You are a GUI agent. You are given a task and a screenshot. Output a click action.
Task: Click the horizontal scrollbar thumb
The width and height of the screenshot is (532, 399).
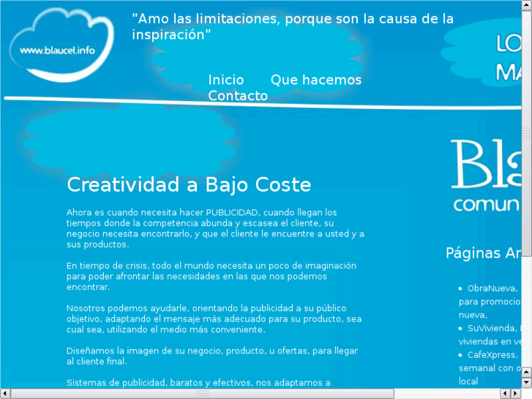pyautogui.click(x=202, y=394)
